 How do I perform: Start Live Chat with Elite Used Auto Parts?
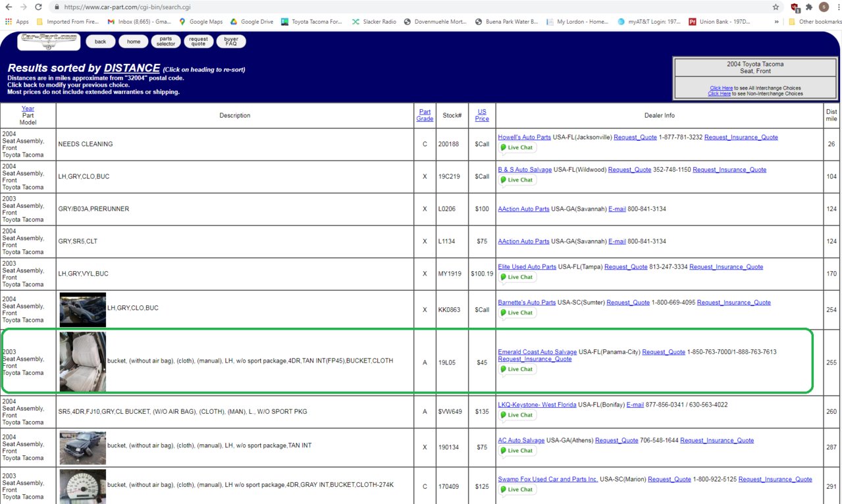pos(517,278)
